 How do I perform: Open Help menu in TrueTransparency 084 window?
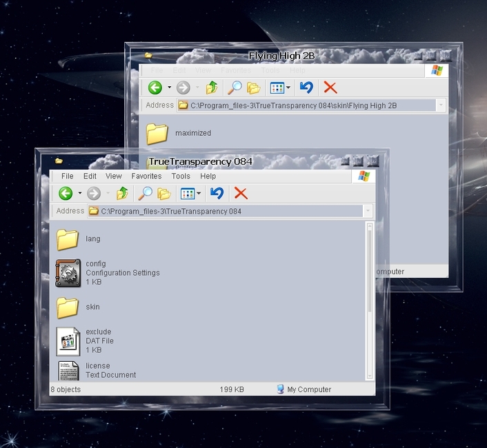pyautogui.click(x=208, y=176)
